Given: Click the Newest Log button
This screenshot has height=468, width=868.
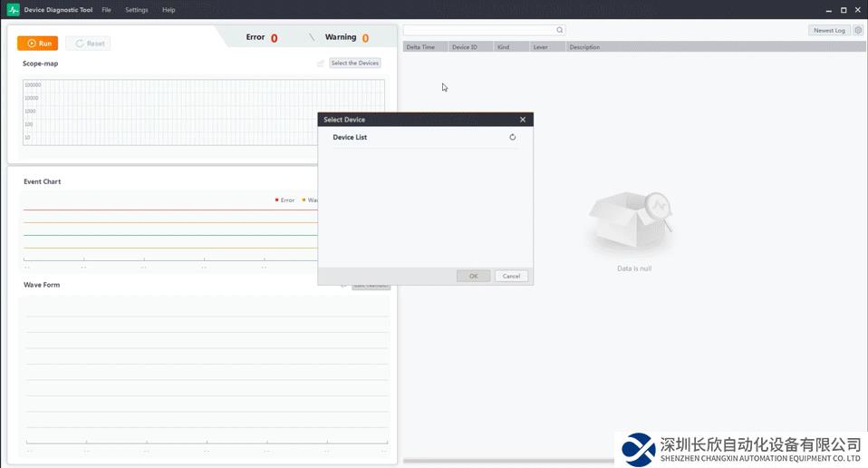Looking at the screenshot, I should click(x=828, y=30).
